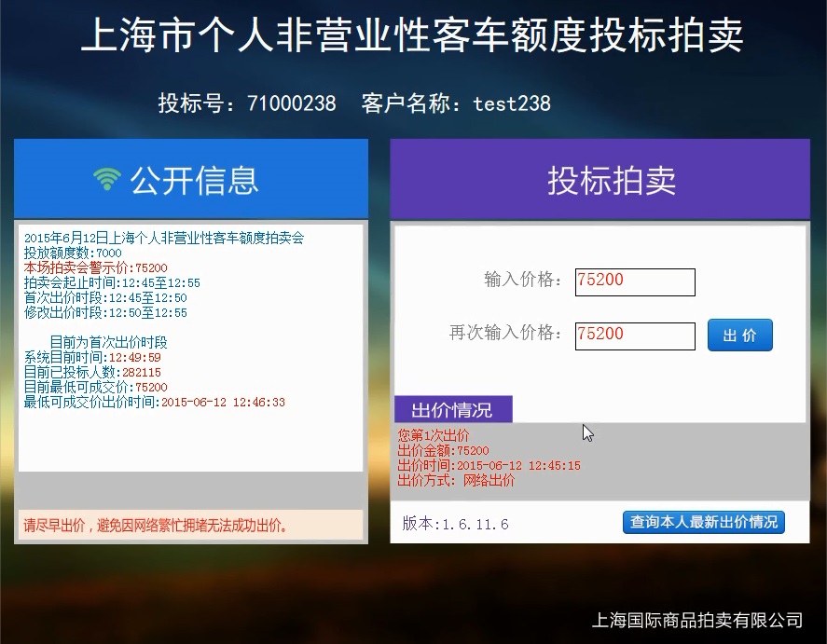
Task: Click the 出价方式: 网络出价 text
Action: click(456, 481)
